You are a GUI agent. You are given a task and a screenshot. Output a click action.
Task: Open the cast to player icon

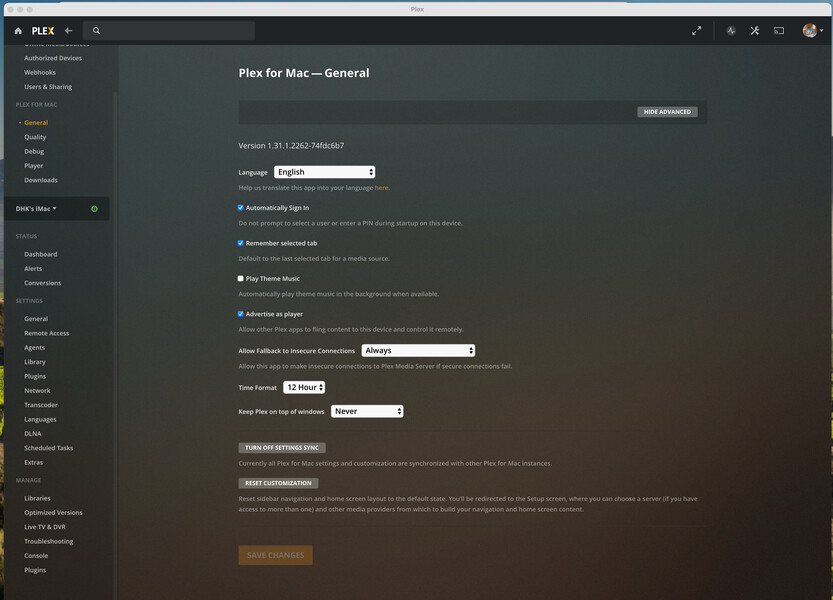coord(779,31)
